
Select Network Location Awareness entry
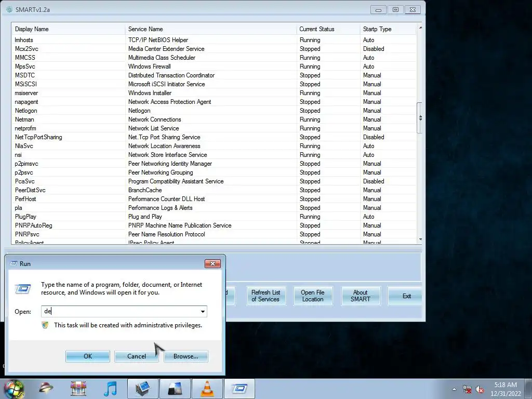pyautogui.click(x=164, y=146)
